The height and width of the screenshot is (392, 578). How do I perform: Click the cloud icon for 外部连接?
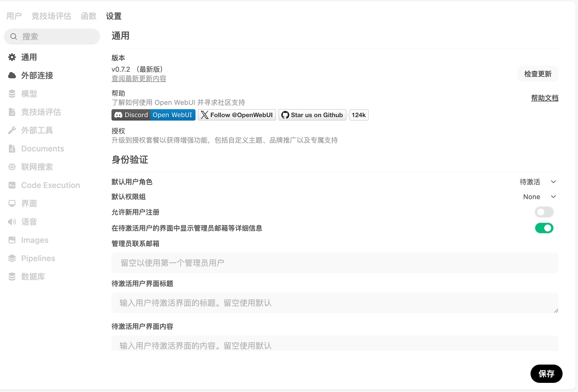pyautogui.click(x=12, y=75)
